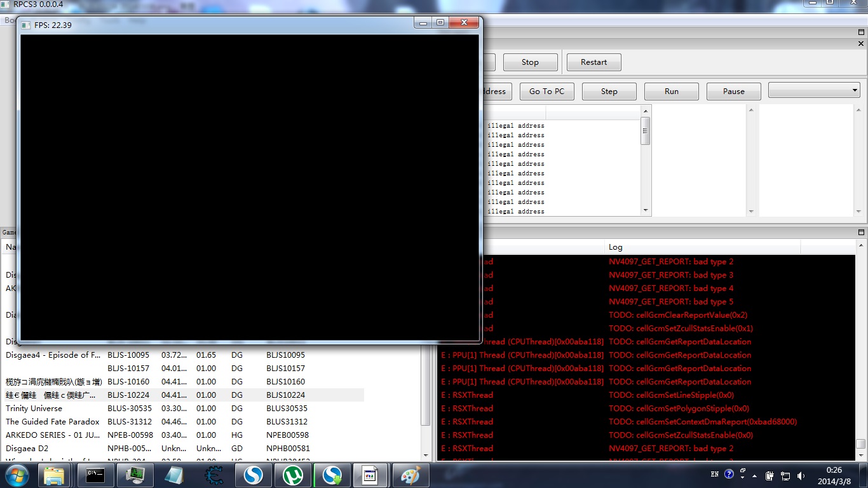Click log entry cellGcmSetPolygonStipple(0x0)
The image size is (868, 488).
pos(679,409)
